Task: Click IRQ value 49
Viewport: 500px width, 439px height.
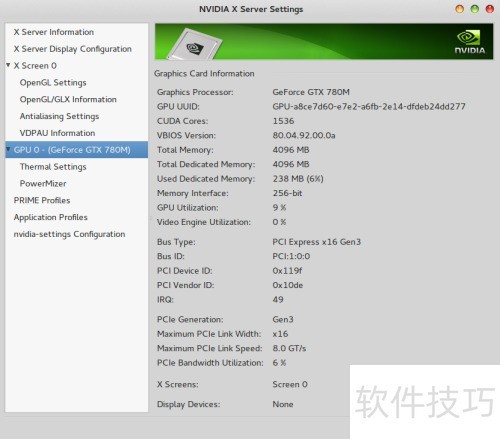Action: [278, 299]
